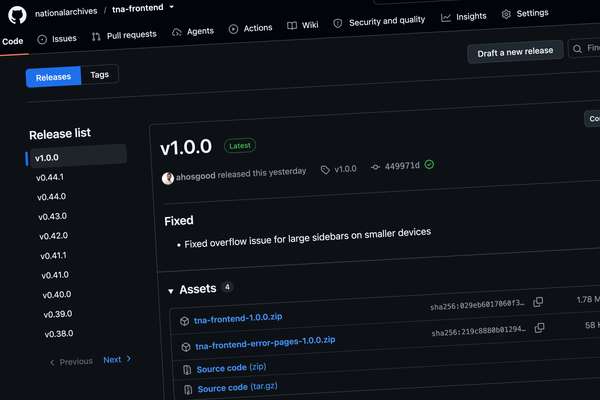Download tna-frontend-error-pages-1.0.0.zip
This screenshot has width=600, height=400.
[x=265, y=343]
